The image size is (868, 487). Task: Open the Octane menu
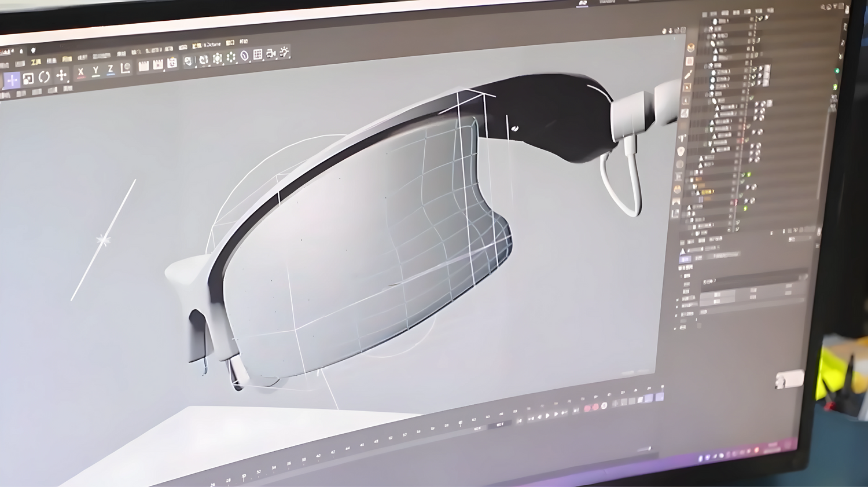tap(212, 44)
